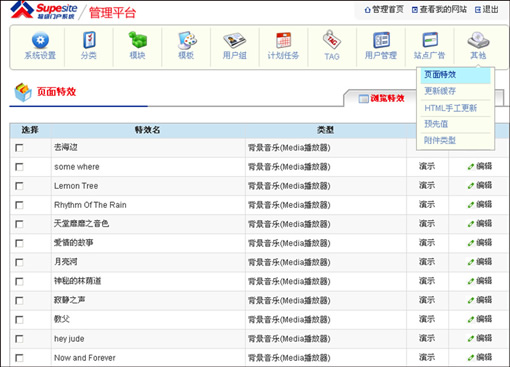Click 演示 demo link for hey jude
510x367 pixels.
427,338
